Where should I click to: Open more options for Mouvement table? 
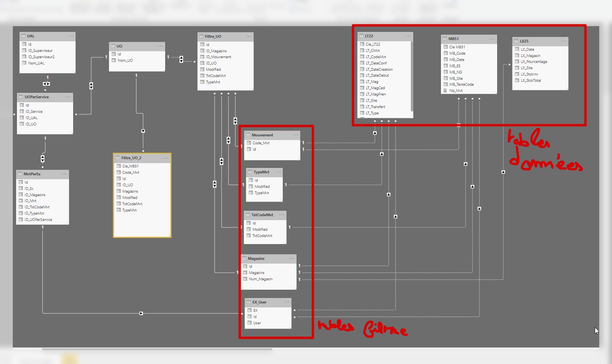point(295,135)
